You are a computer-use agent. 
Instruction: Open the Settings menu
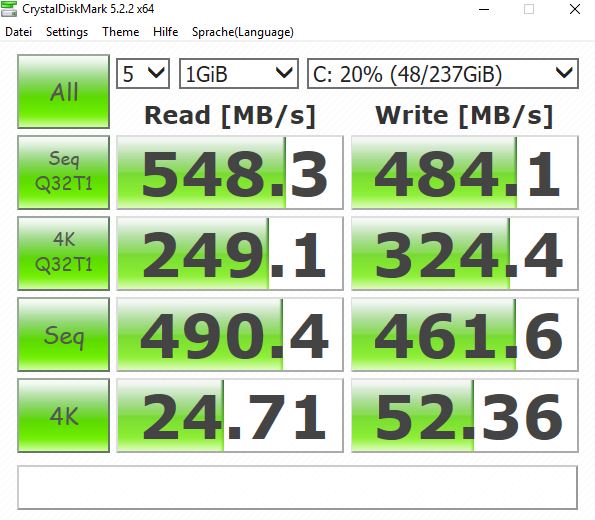(67, 32)
